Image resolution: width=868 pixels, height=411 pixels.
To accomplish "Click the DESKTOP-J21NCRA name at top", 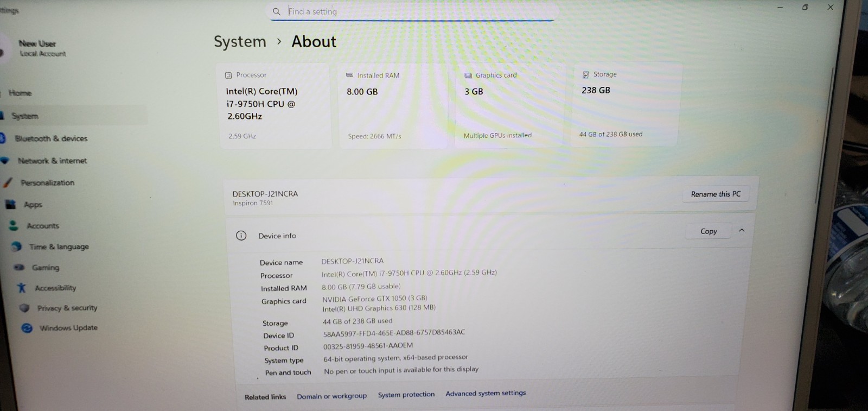I will pyautogui.click(x=265, y=194).
